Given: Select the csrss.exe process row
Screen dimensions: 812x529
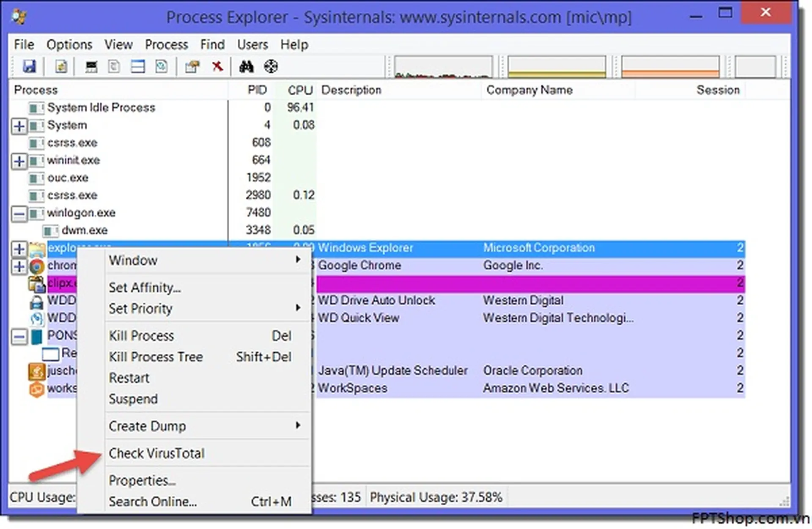Looking at the screenshot, I should point(73,143).
